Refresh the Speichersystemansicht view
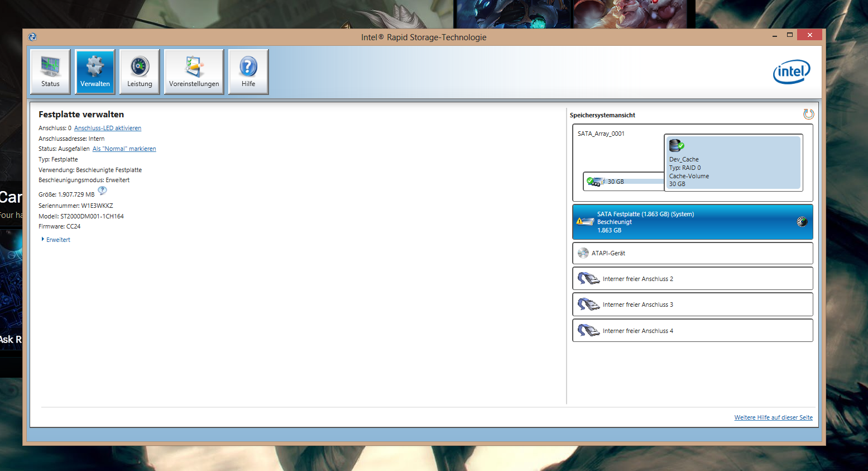868x471 pixels. [x=808, y=114]
